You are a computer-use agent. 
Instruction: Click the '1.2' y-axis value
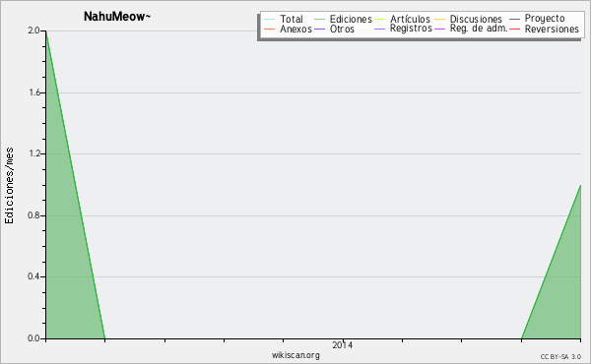pyautogui.click(x=34, y=153)
